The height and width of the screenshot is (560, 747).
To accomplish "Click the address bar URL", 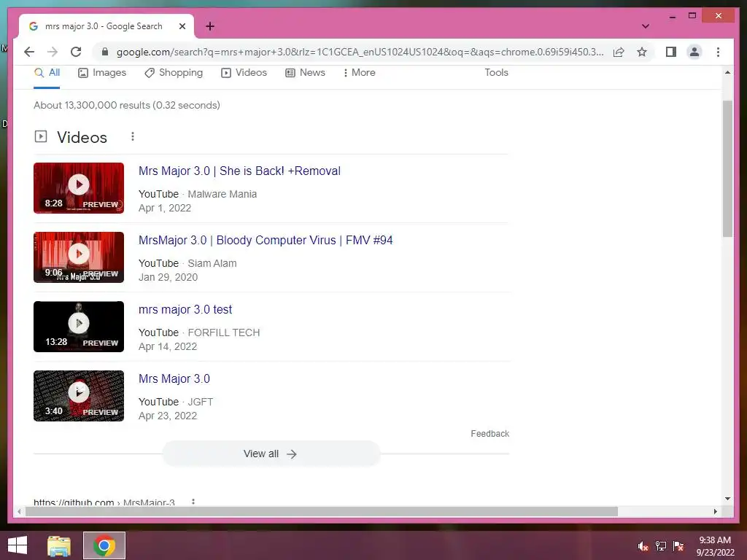I will (360, 52).
